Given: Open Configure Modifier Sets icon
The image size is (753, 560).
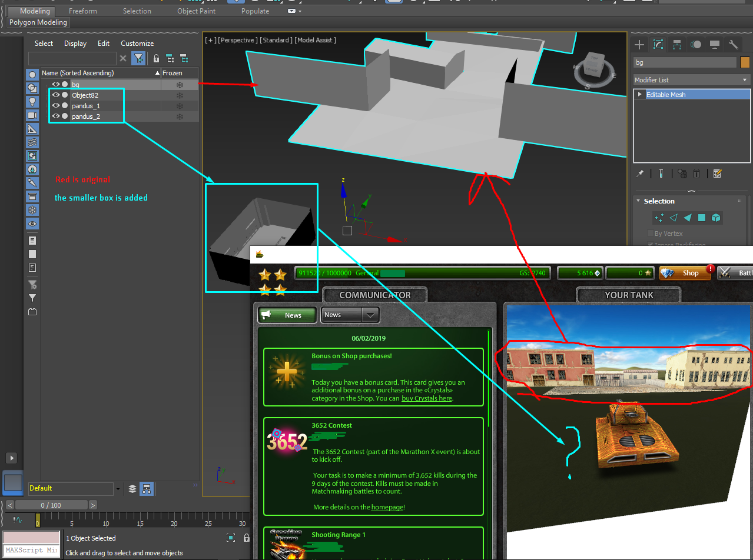Looking at the screenshot, I should click(x=717, y=173).
